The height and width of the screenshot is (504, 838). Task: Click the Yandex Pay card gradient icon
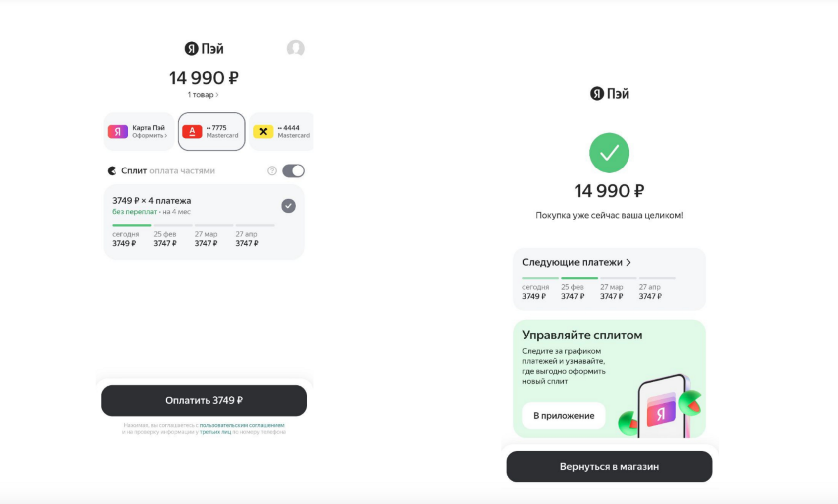118,131
